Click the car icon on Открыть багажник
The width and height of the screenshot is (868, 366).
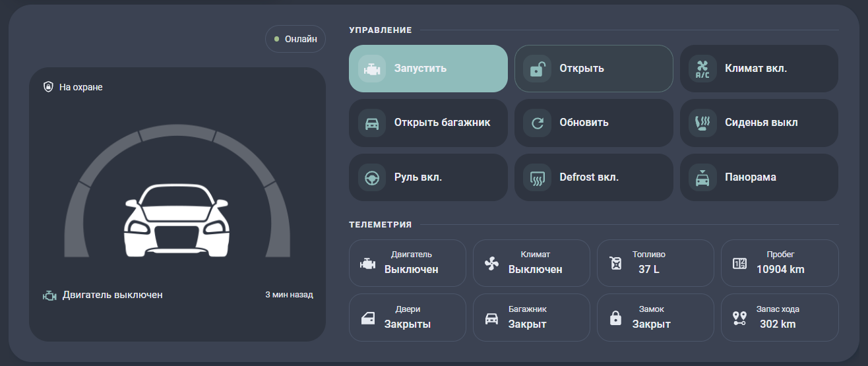(x=372, y=123)
